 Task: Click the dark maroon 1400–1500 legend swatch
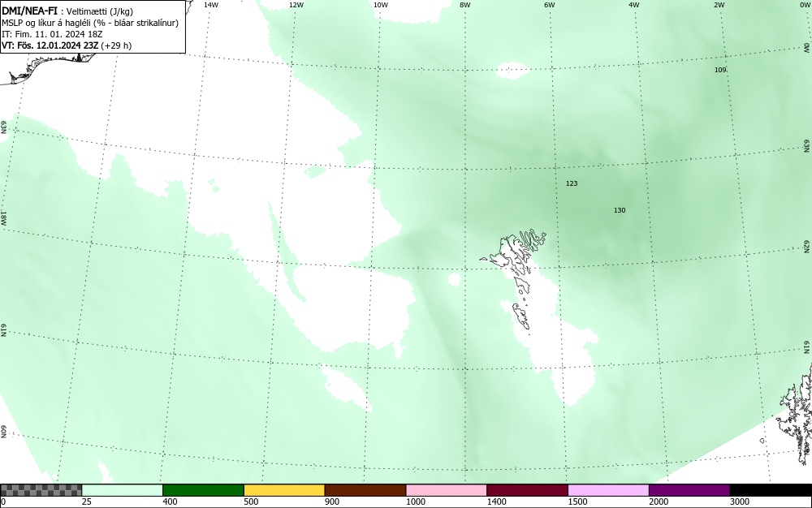pyautogui.click(x=527, y=490)
